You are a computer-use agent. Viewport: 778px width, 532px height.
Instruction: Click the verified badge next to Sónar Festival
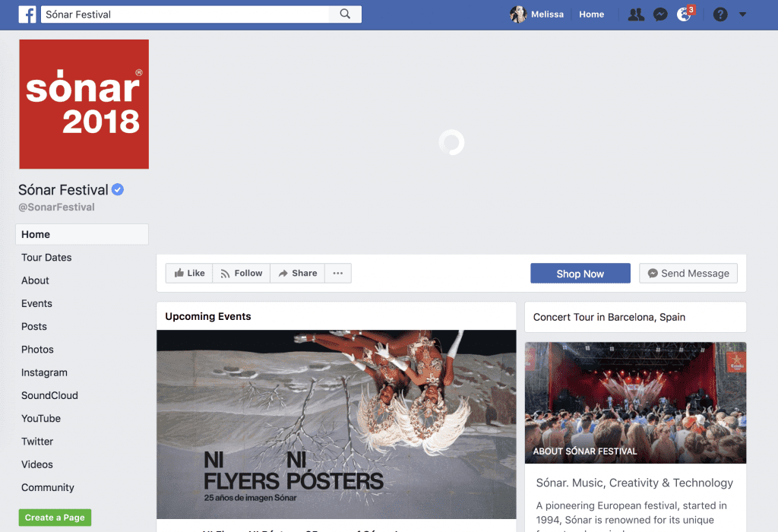click(x=118, y=189)
